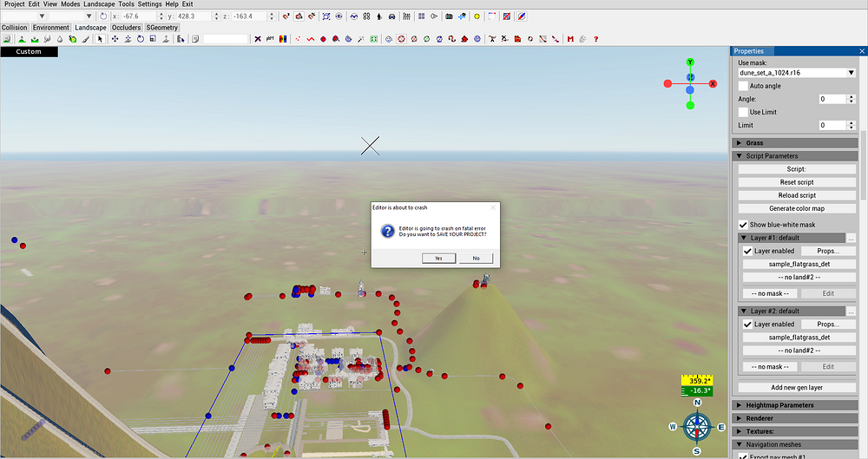Collapse Layer #1: default

pos(792,238)
